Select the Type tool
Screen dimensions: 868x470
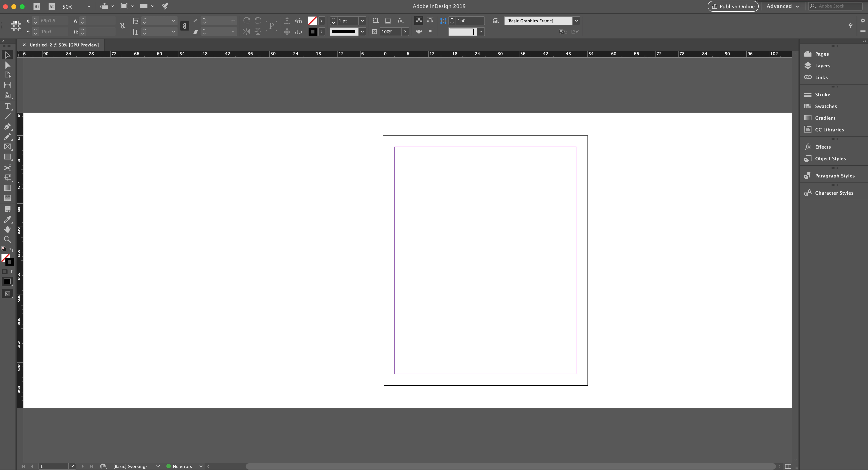pyautogui.click(x=7, y=107)
